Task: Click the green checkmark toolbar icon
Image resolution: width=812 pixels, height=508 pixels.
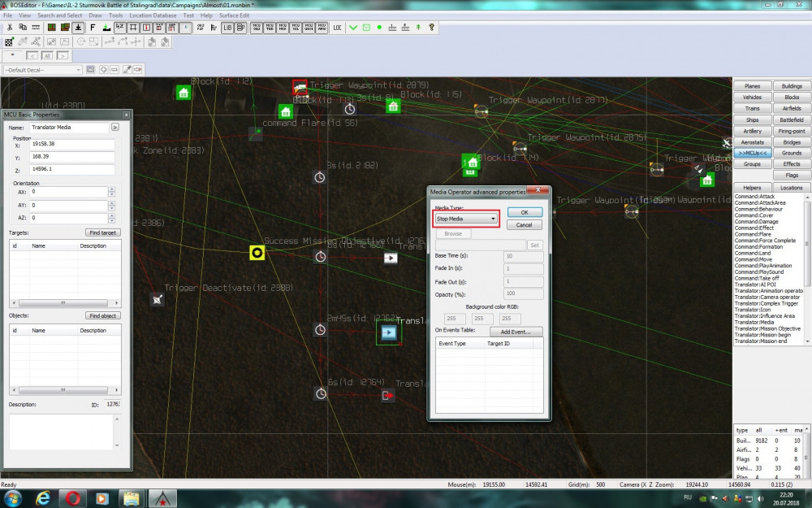Action: click(x=353, y=28)
